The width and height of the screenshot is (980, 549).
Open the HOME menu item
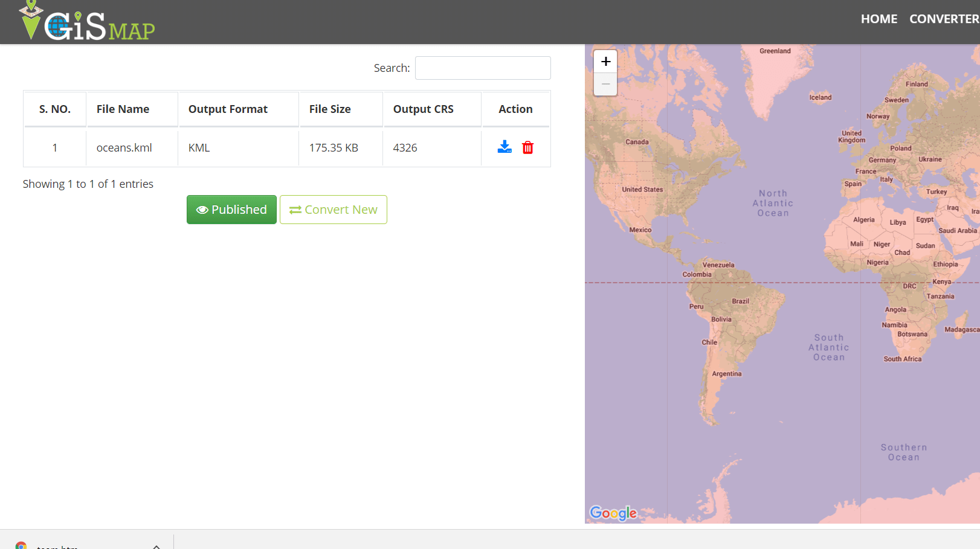coord(879,19)
